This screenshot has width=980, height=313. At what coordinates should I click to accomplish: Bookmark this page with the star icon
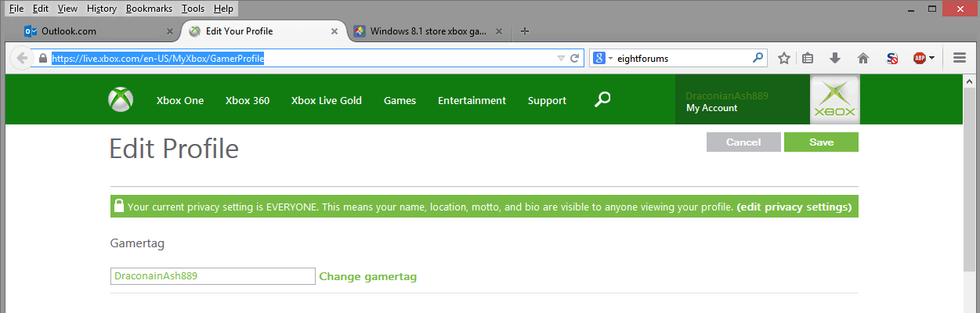(783, 58)
